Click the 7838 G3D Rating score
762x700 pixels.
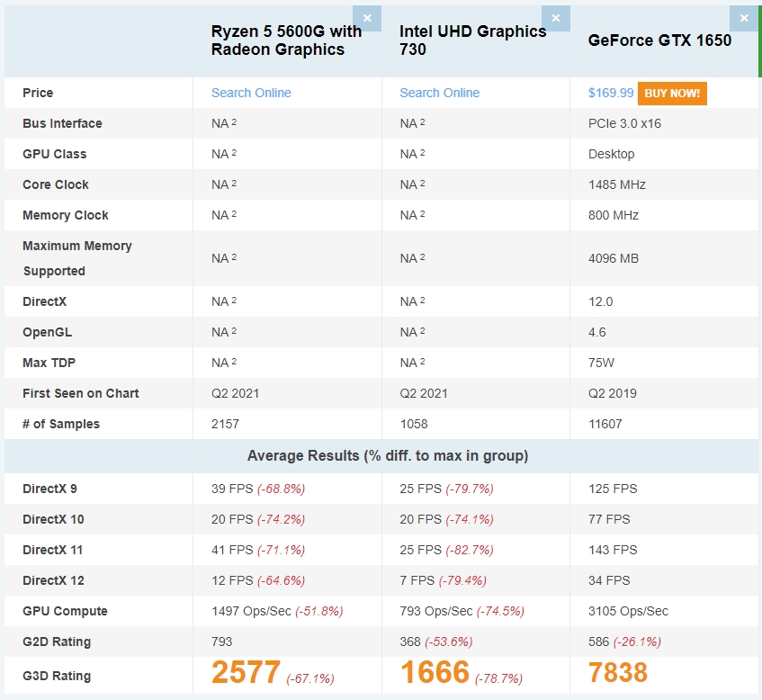pos(618,673)
